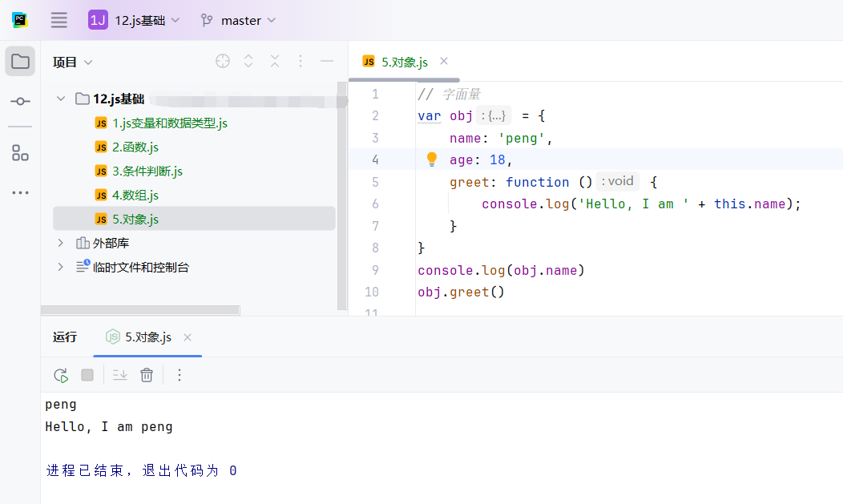The width and height of the screenshot is (843, 504).
Task: Open run toolbar more options
Action: click(x=179, y=375)
